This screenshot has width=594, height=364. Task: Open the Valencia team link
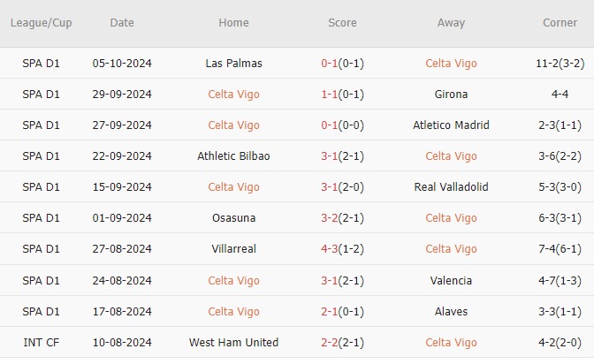(451, 281)
